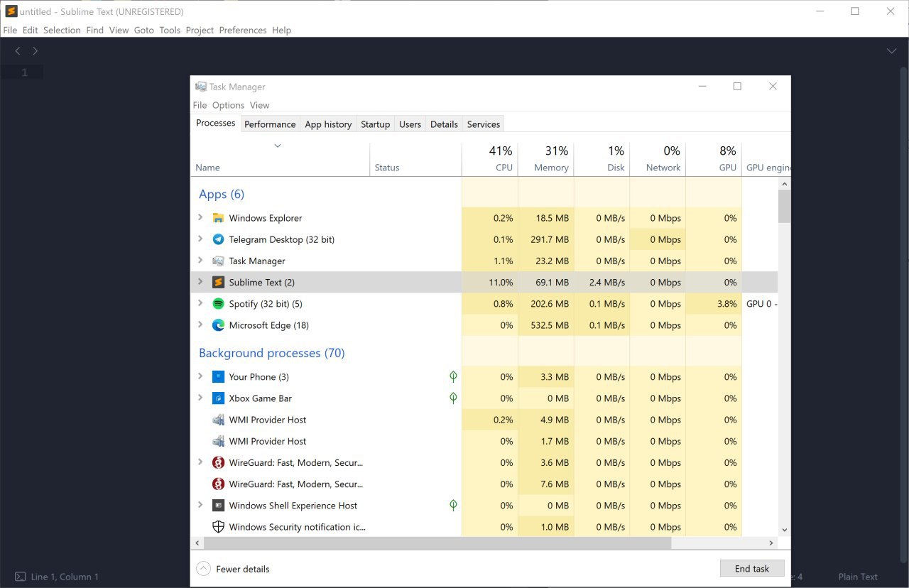This screenshot has width=909, height=588.
Task: Switch to the Details tab
Action: pos(444,124)
